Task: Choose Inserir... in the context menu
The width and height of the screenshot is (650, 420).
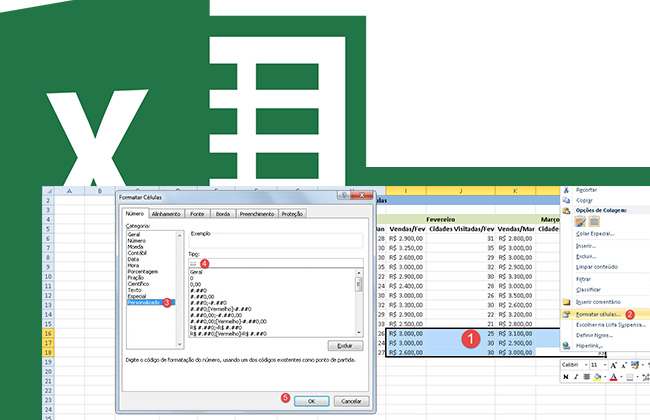Action: click(585, 246)
